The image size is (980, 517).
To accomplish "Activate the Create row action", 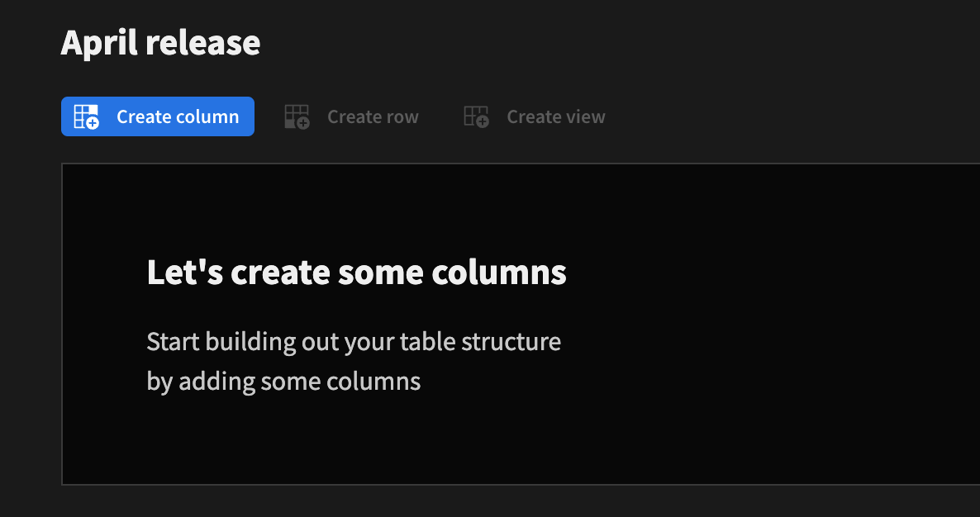I will [x=351, y=116].
